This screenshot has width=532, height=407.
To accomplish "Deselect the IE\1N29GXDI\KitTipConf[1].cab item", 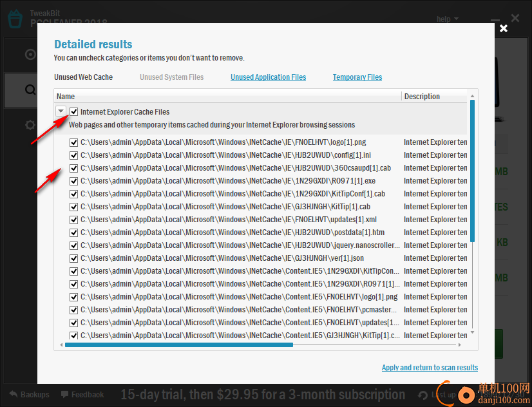I will pos(73,194).
